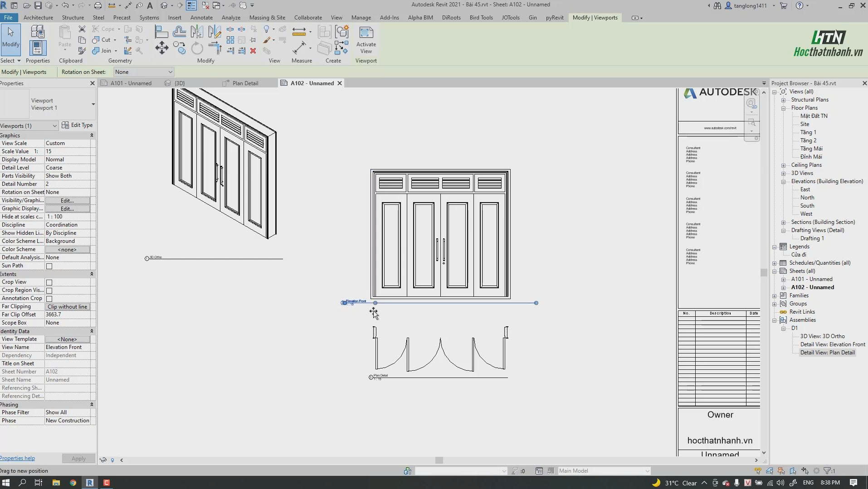Open the Properties help link

[17, 459]
